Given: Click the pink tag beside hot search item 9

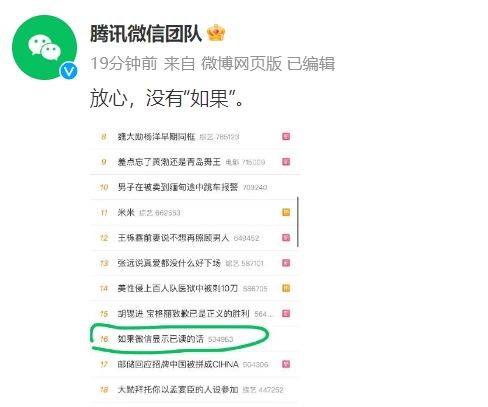Looking at the screenshot, I should click(286, 162).
